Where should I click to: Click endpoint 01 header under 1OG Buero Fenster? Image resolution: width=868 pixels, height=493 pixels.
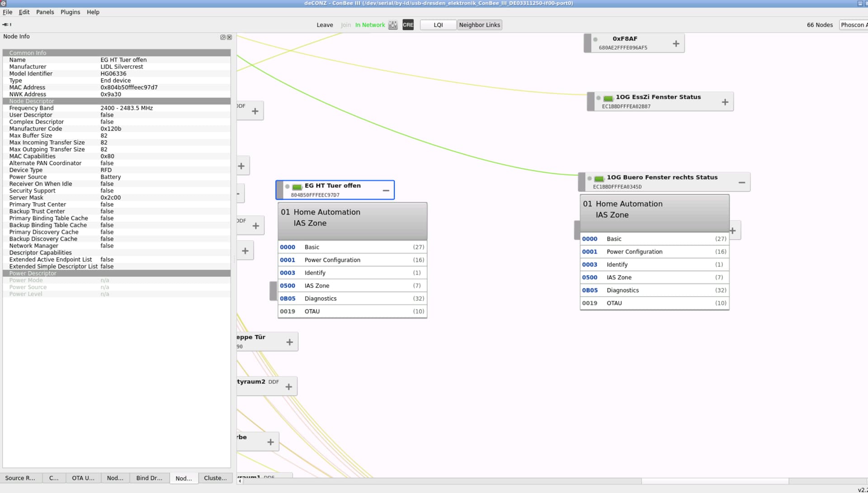(x=654, y=213)
